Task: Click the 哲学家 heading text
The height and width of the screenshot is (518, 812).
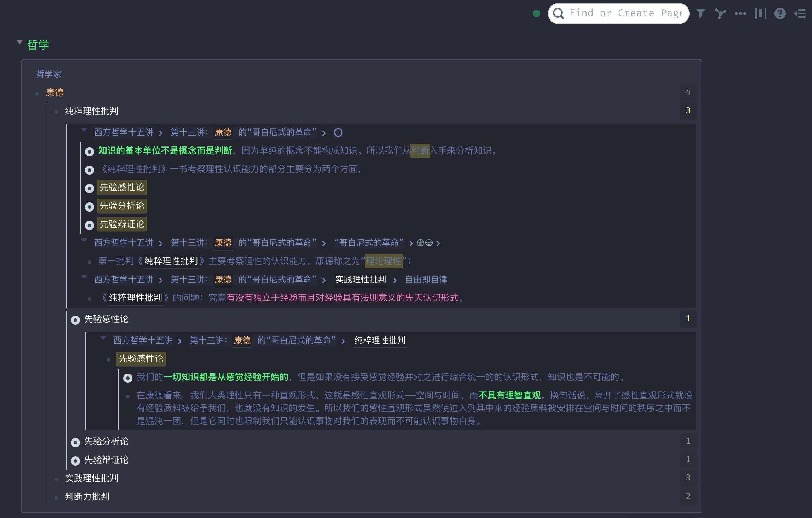Action: click(49, 74)
